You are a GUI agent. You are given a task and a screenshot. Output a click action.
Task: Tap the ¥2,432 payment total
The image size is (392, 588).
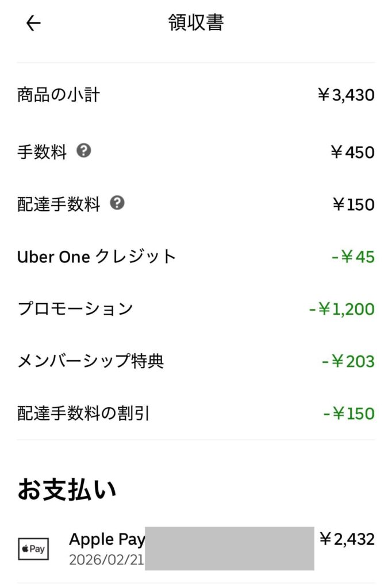coord(347,539)
